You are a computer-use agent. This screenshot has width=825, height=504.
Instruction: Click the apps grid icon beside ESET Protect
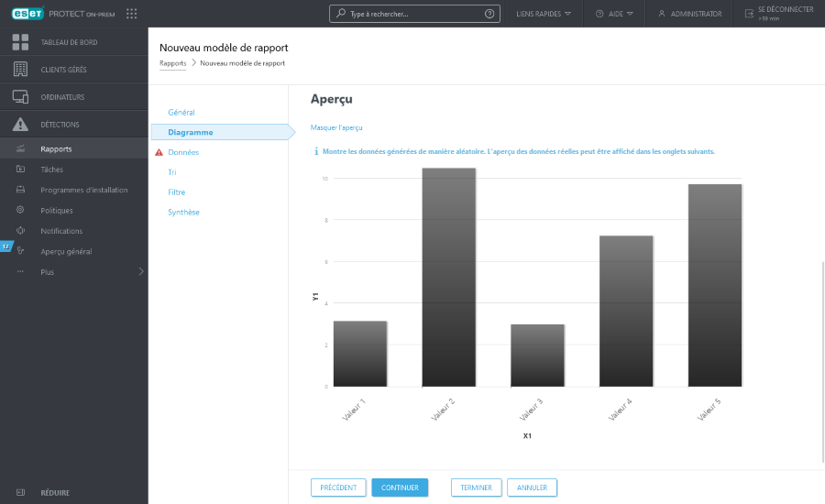[131, 14]
